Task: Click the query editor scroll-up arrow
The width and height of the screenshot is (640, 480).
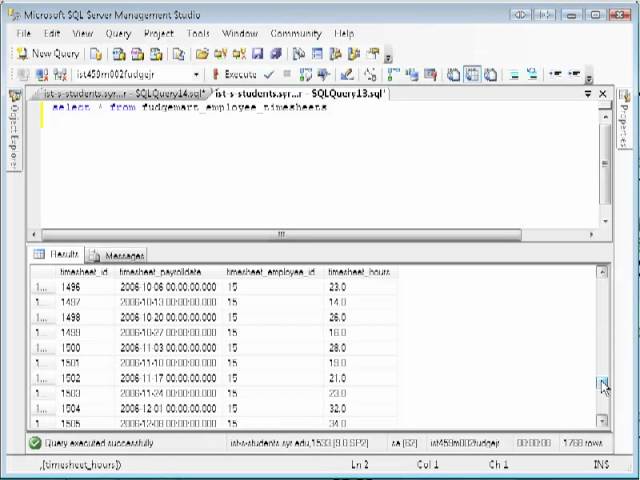Action: 606,117
